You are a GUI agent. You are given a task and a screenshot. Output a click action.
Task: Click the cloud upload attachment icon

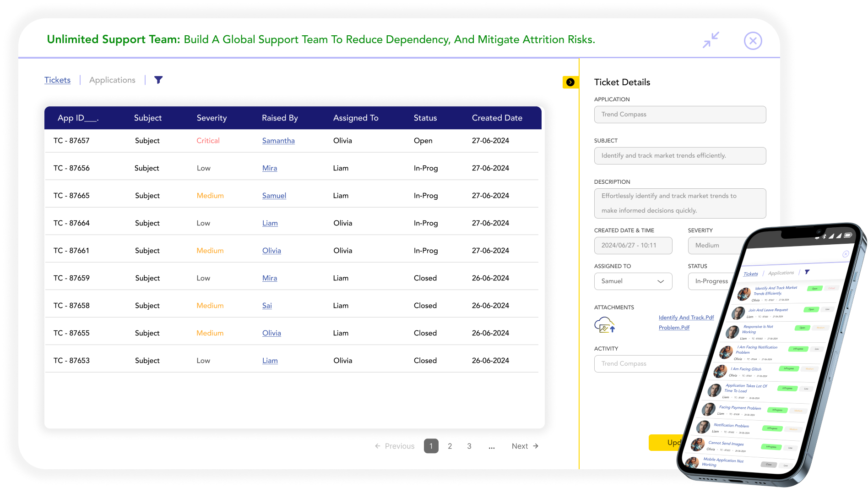[604, 325]
